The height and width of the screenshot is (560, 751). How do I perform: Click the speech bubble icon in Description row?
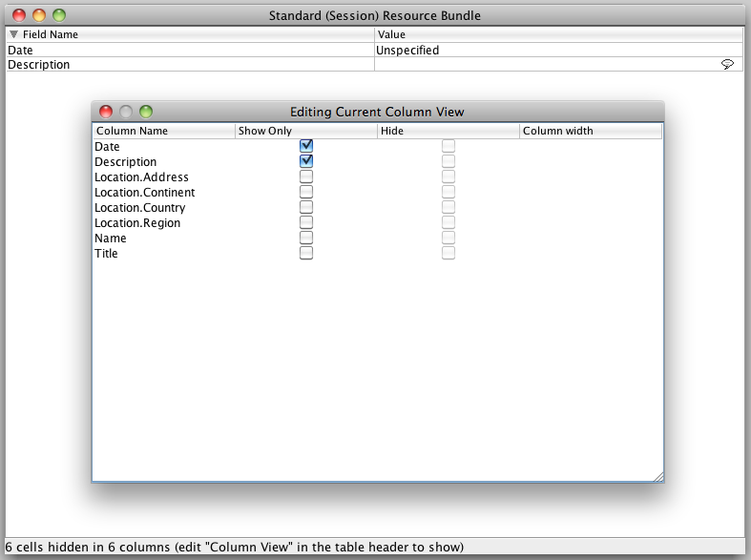point(727,64)
